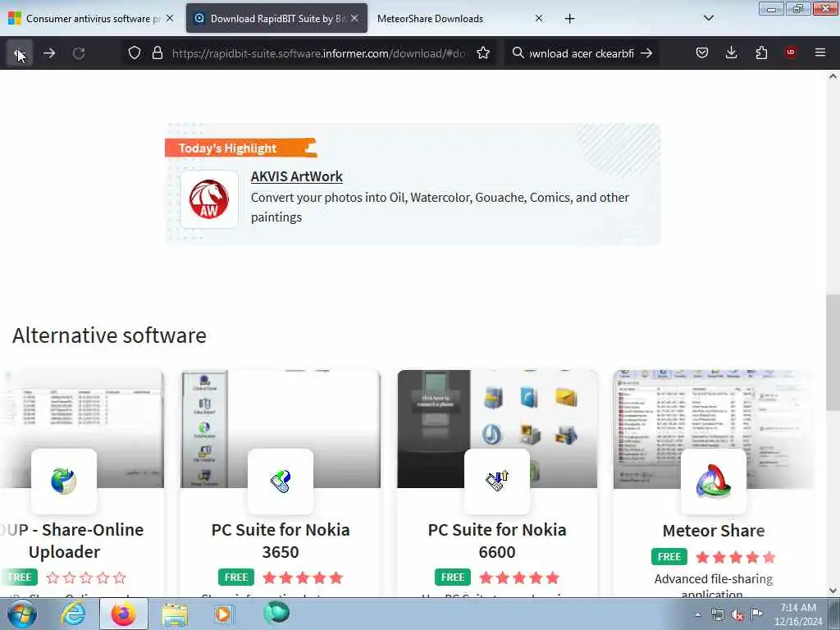
Task: Close the MeteorShare Downloads tab
Action: point(539,18)
